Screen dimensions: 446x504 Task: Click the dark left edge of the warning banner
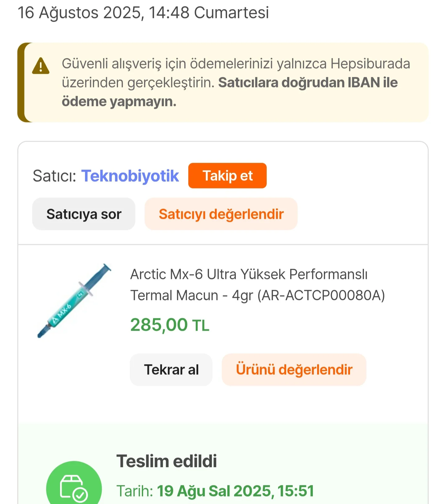tap(21, 82)
